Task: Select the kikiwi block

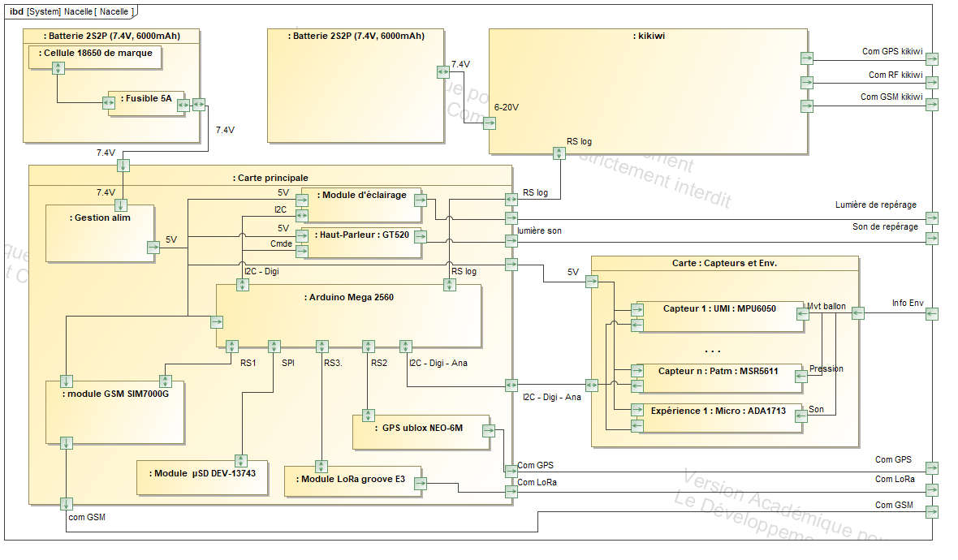Action: [648, 91]
